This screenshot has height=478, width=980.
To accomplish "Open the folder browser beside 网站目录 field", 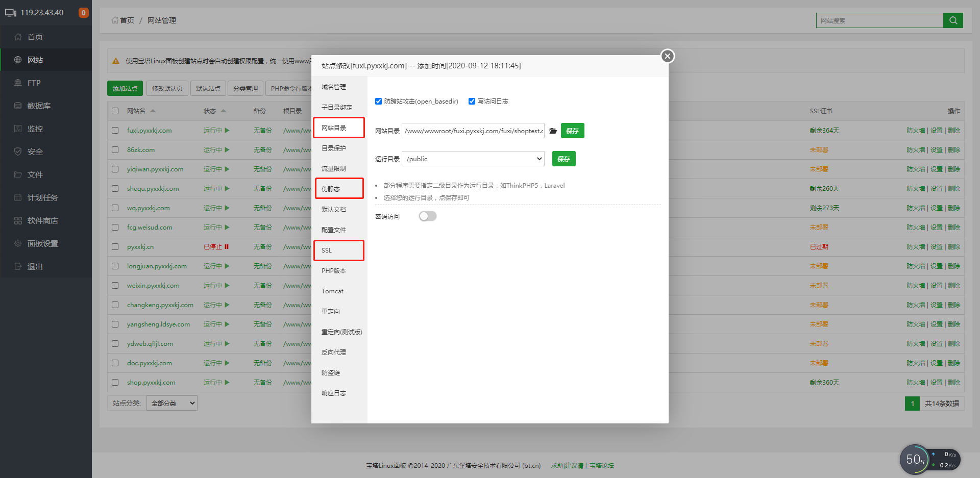I will tap(553, 131).
